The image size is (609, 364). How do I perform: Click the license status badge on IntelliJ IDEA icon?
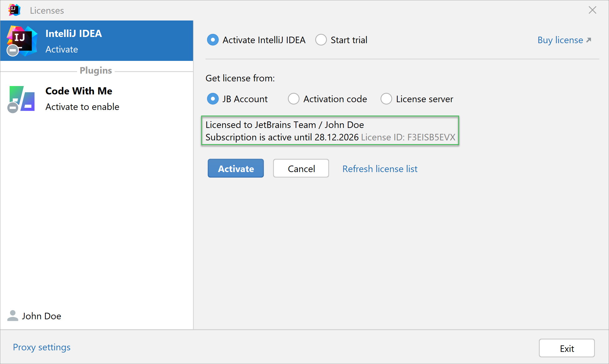click(x=13, y=50)
